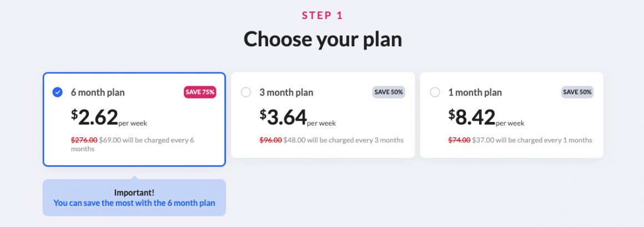Click the $37.00 charged every 1 months text
Viewport: 644px width, 227px height.
[532, 140]
